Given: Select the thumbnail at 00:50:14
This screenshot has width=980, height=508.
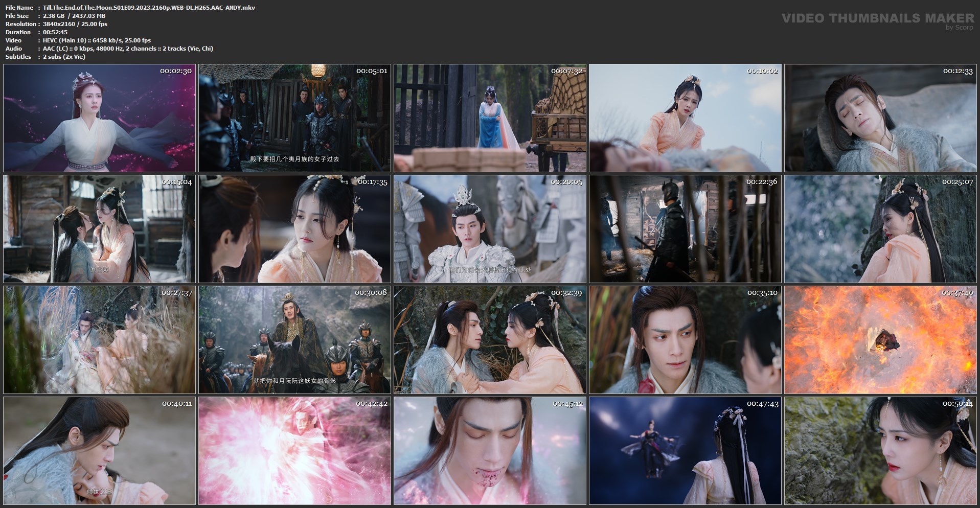Looking at the screenshot, I should pyautogui.click(x=881, y=451).
